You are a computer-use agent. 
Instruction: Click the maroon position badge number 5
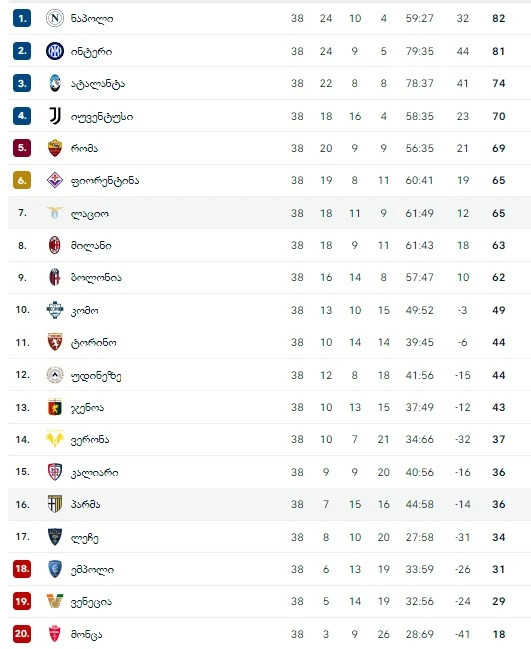(22, 148)
